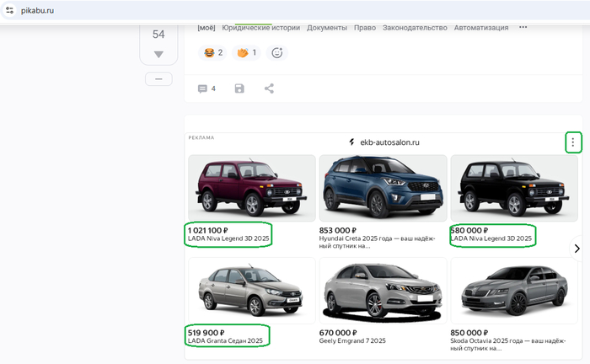Viewport: 590px width, 364px height.
Task: Show next ad cars with right arrow
Action: [x=577, y=249]
